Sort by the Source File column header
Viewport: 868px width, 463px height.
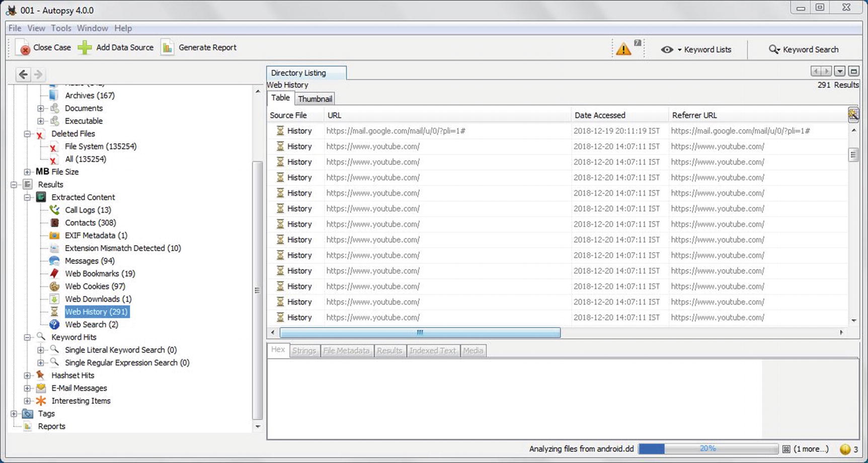pyautogui.click(x=295, y=115)
